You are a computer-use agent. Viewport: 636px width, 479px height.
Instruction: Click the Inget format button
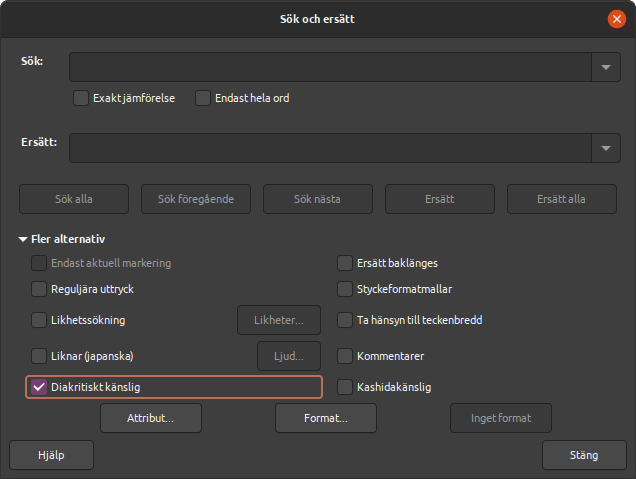click(x=501, y=418)
